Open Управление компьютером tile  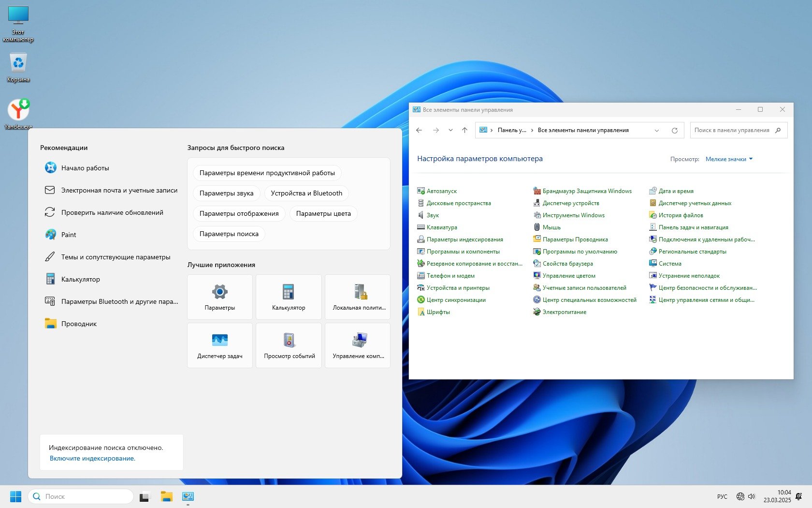click(358, 345)
